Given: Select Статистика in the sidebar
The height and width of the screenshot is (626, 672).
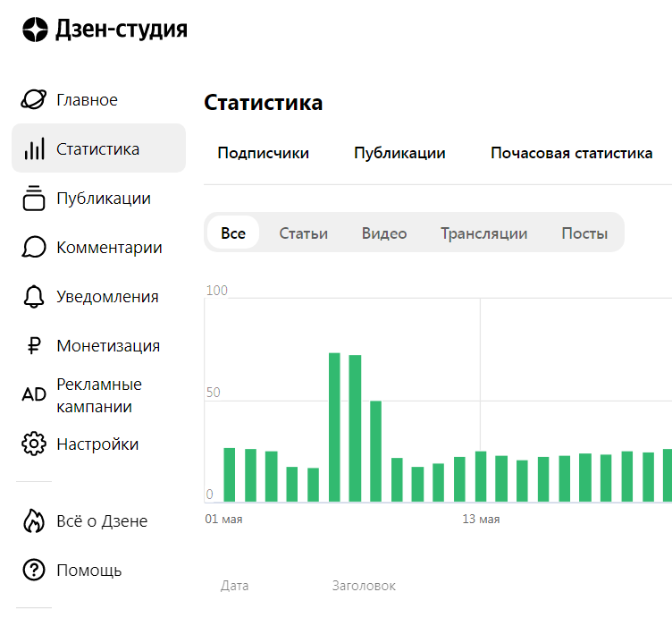Looking at the screenshot, I should pos(98,148).
